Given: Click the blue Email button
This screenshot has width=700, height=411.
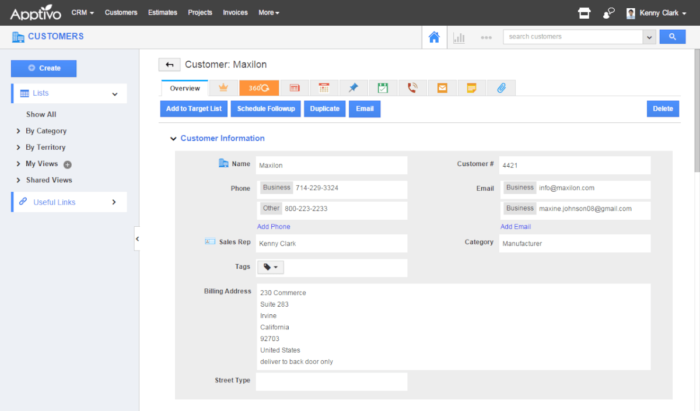Looking at the screenshot, I should (x=365, y=109).
